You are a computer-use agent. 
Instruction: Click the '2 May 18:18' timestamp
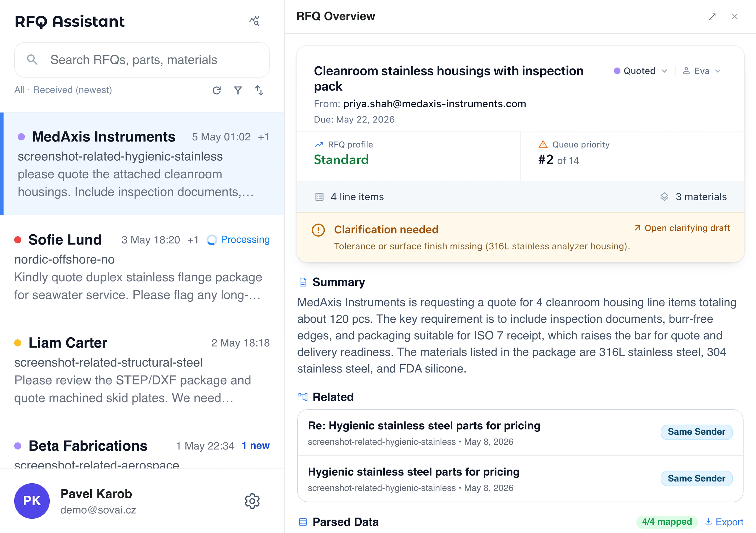click(x=240, y=343)
